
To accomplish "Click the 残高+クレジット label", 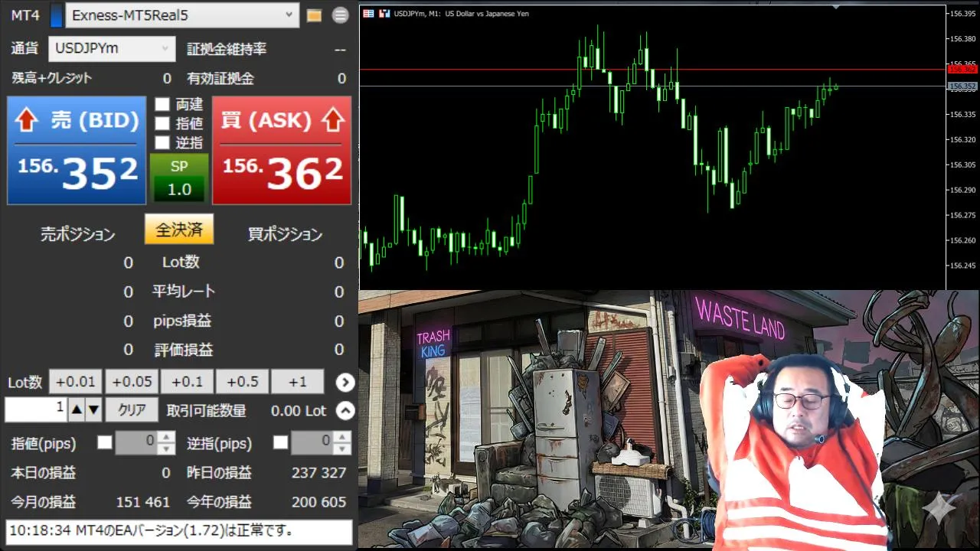I will pos(52,78).
